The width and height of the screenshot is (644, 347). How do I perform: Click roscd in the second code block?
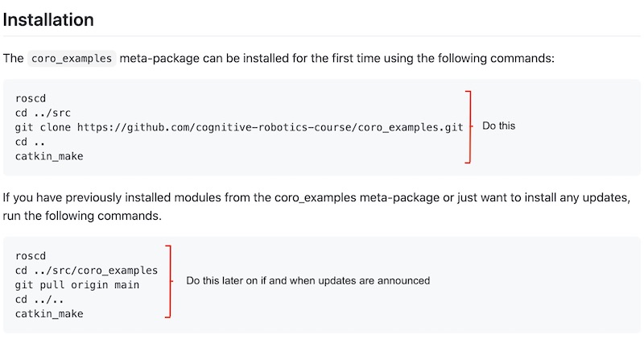click(x=31, y=255)
